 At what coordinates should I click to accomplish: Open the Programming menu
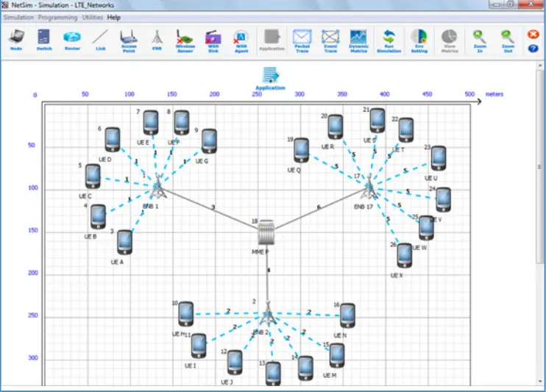(x=58, y=16)
